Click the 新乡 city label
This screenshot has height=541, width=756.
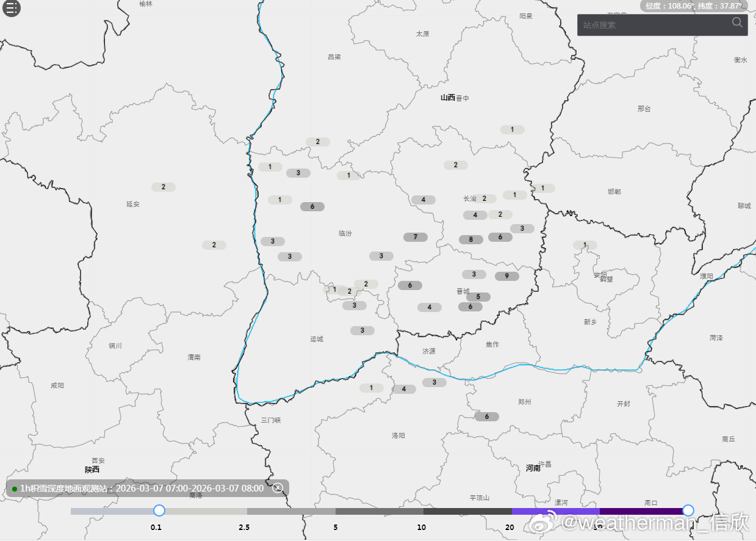(590, 322)
